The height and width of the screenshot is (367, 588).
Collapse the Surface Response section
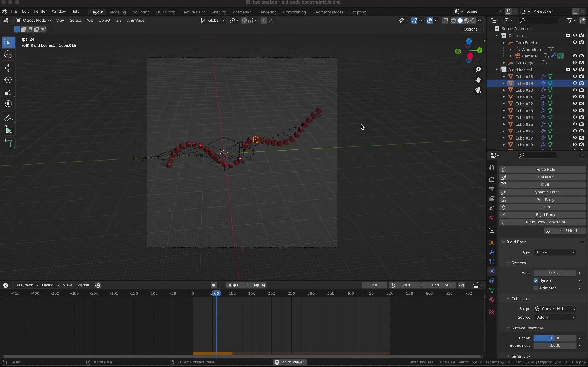[x=508, y=328]
